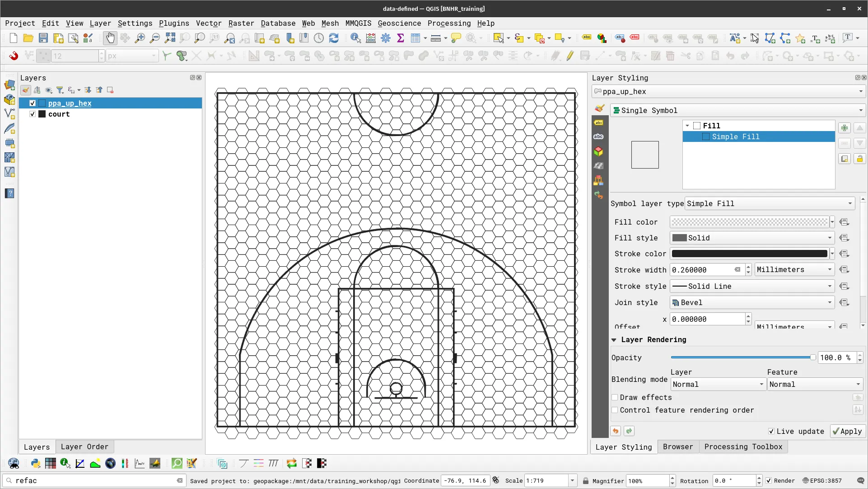Toggle the Live update checkbox
This screenshot has height=489, width=868.
(771, 431)
